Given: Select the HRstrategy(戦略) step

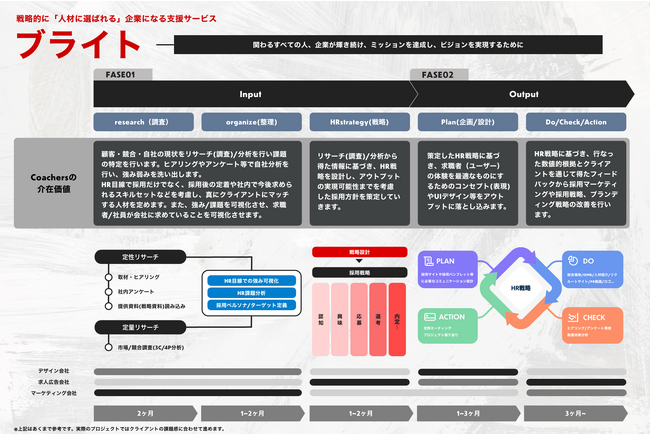Looking at the screenshot, I should [359, 122].
